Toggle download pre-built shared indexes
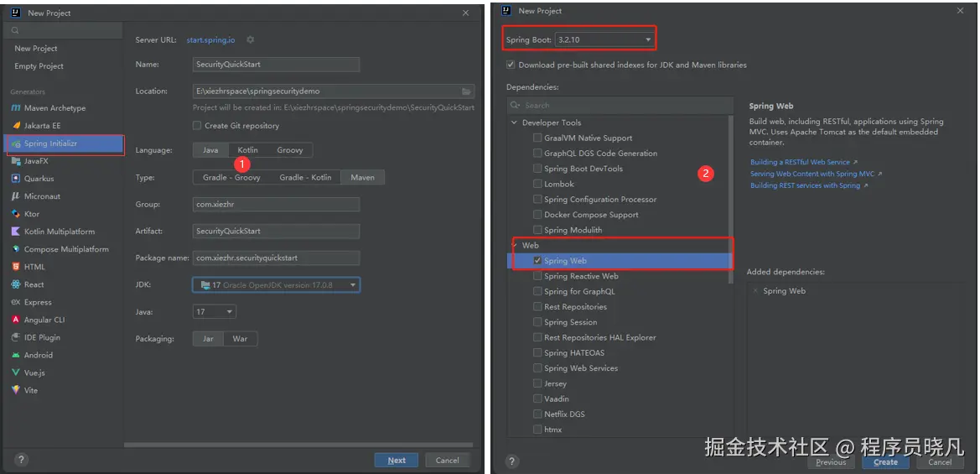Screen dimensions: 980x474 pos(511,65)
